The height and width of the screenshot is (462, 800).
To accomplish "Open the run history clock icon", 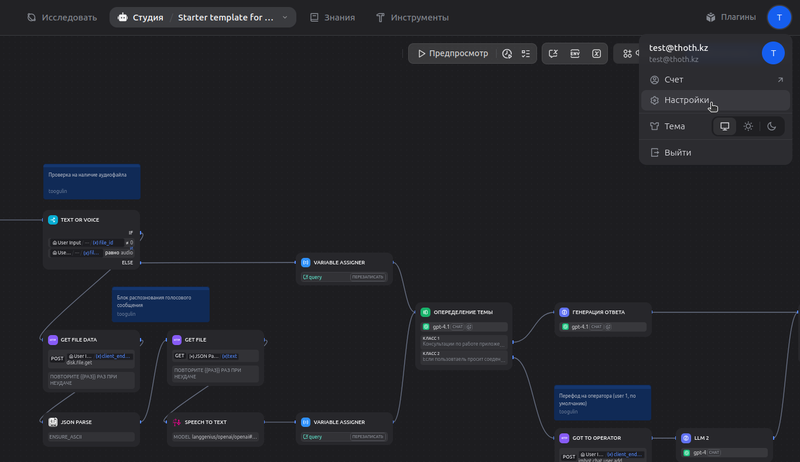I will [x=507, y=54].
